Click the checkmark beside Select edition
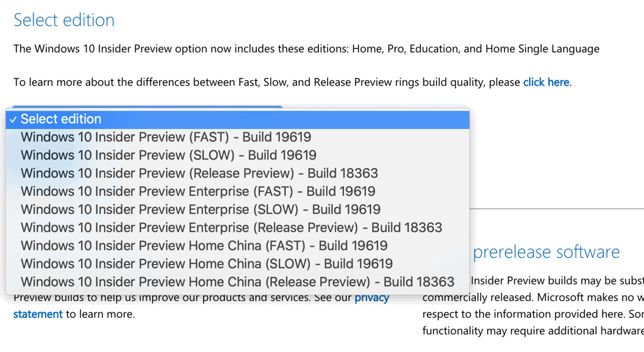The height and width of the screenshot is (352, 644). (13, 120)
